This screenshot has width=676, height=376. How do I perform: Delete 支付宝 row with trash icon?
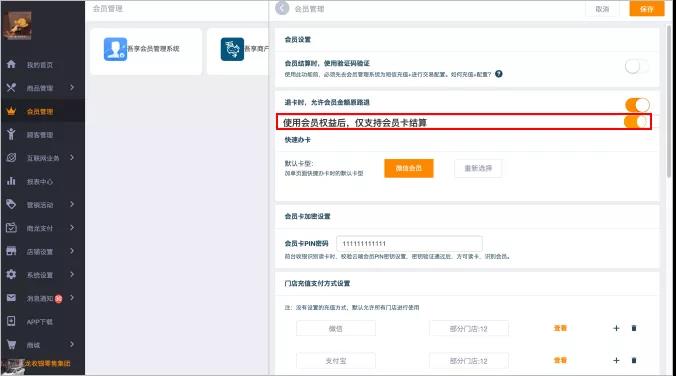pos(634,360)
